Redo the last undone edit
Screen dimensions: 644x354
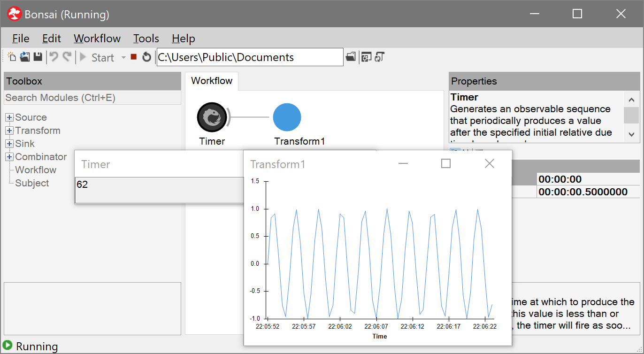[x=67, y=57]
